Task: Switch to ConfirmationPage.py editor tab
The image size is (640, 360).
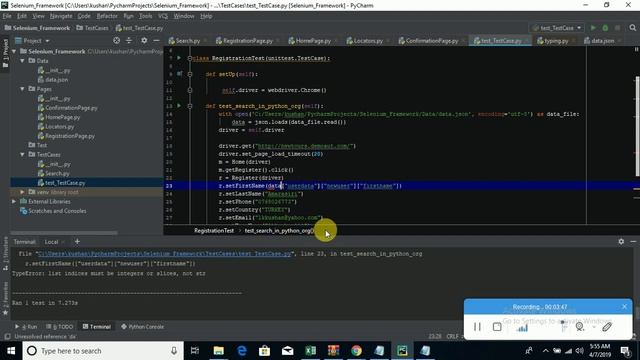Action: point(431,41)
